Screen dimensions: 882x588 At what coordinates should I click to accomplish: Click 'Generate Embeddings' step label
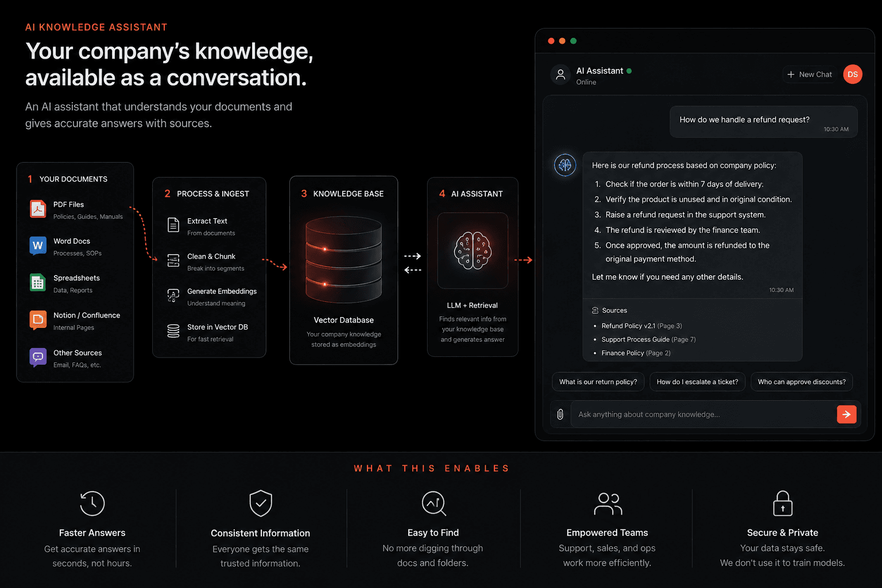(222, 292)
